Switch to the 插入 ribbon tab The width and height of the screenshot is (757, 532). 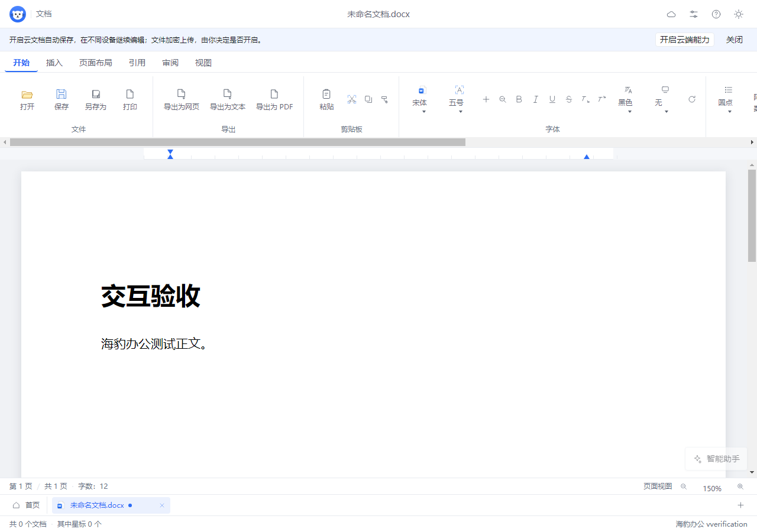(54, 63)
